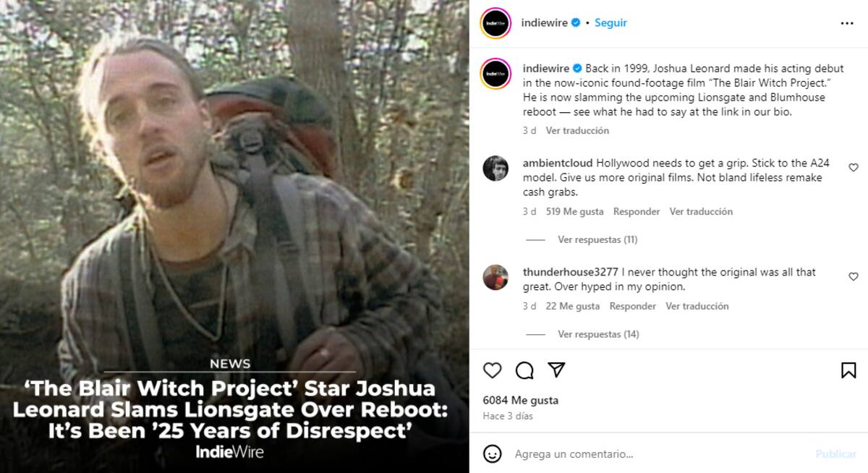Screen dimensions: 868x473
Task: View 519 Me gusta on ambientcloud's comment
Action: pos(574,212)
